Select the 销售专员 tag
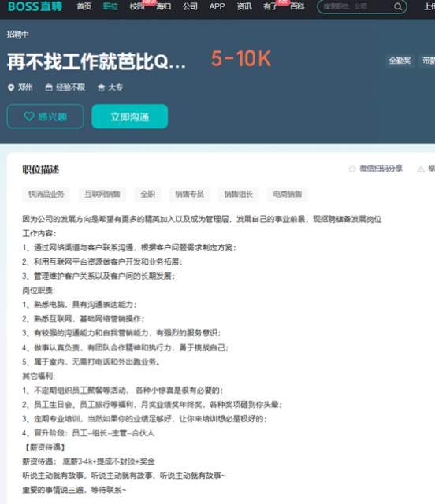Viewport: 435px width, 504px height. point(189,195)
